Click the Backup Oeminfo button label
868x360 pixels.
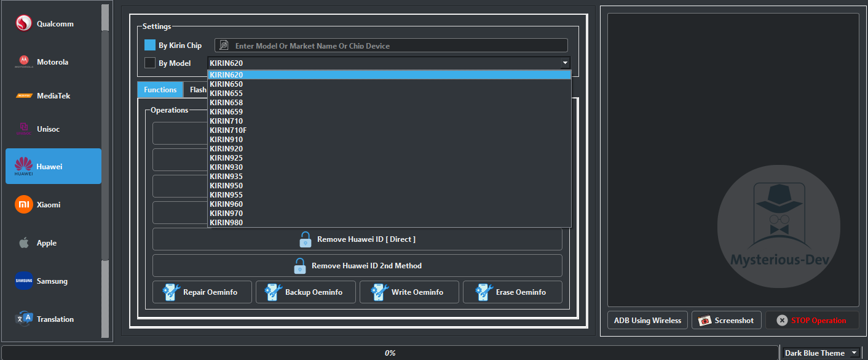(314, 292)
